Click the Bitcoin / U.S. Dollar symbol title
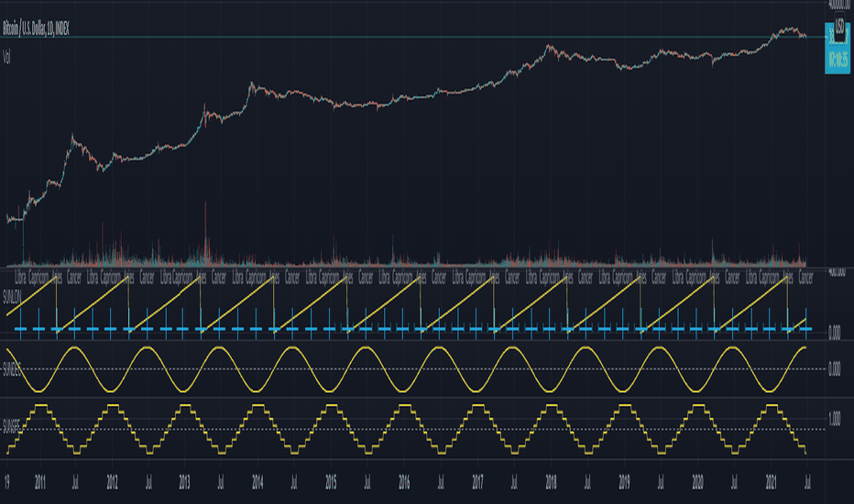This screenshot has width=854, height=504. pos(36,29)
